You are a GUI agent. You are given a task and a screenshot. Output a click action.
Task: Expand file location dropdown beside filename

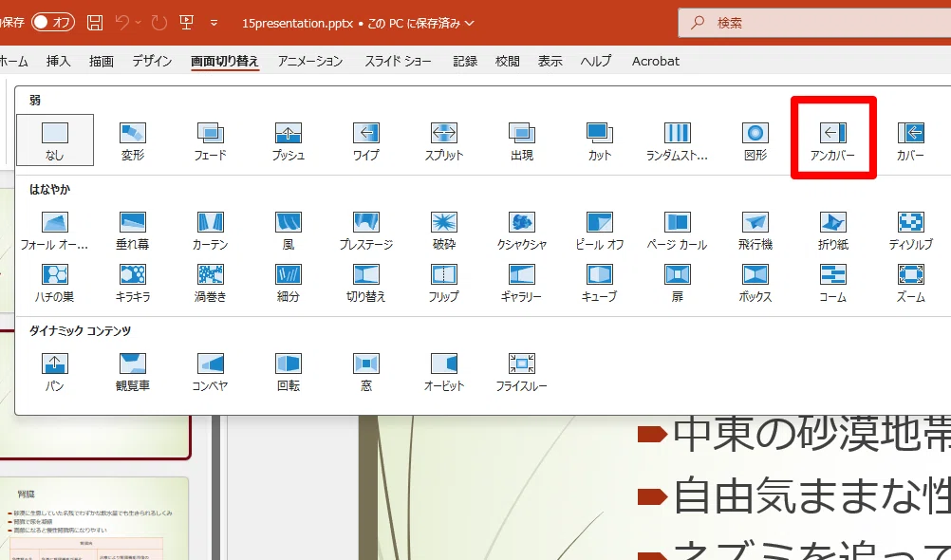pos(470,23)
